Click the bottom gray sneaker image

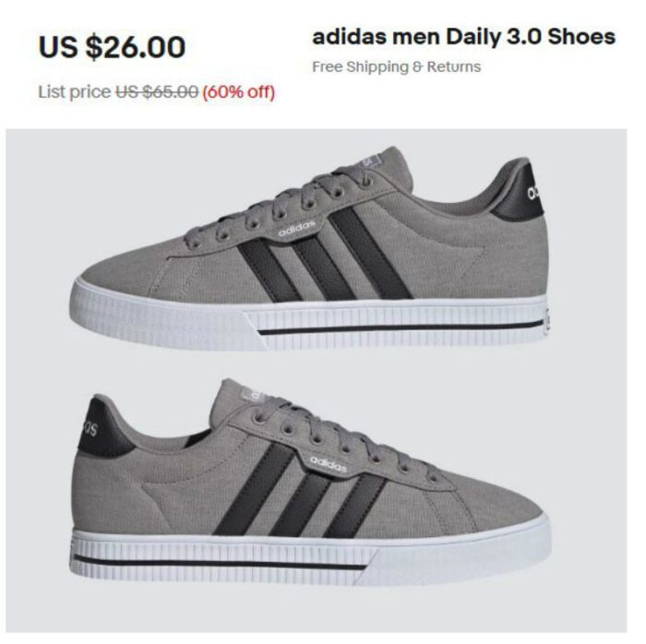coord(310,482)
